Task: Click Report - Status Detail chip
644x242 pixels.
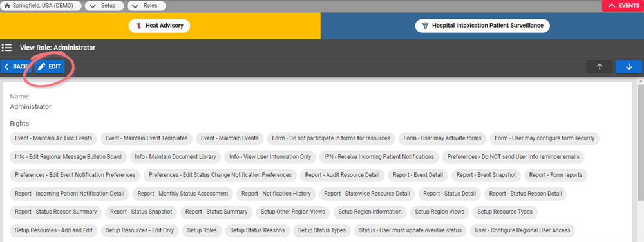Action: tap(450, 194)
